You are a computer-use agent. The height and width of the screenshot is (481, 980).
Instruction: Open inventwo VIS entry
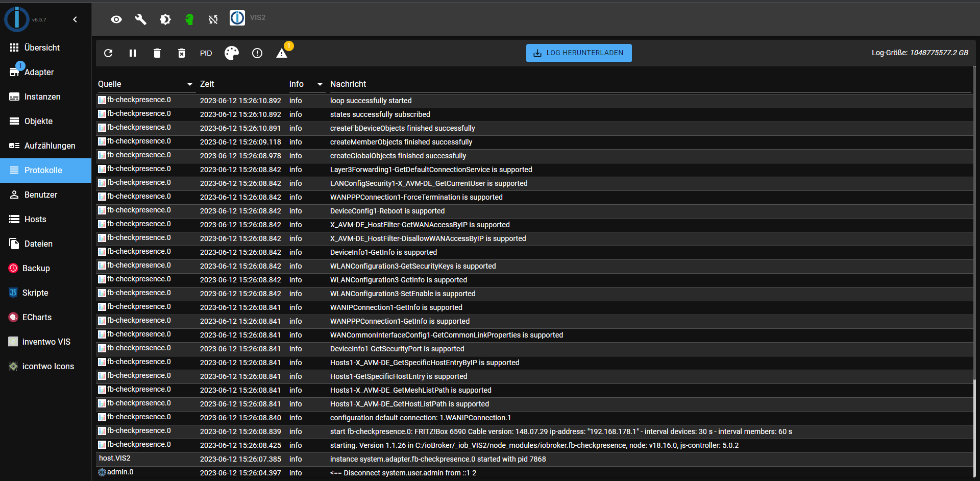(46, 342)
